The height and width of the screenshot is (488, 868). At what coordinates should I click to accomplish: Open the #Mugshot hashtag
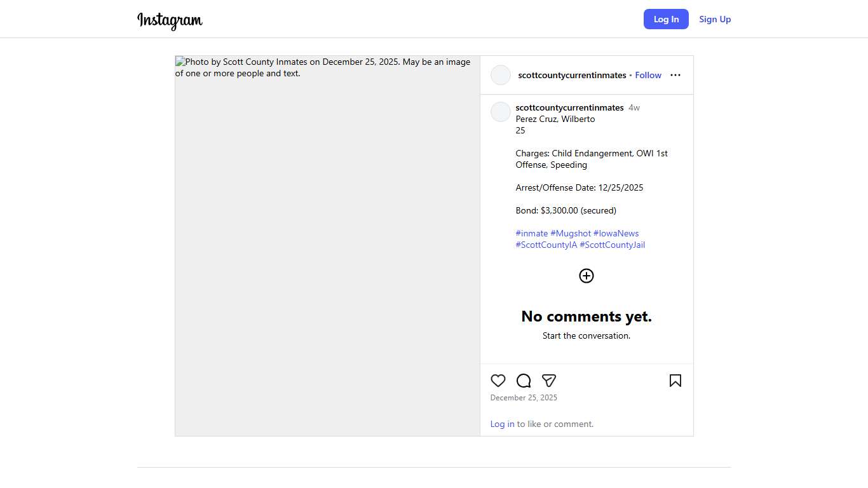coord(571,233)
